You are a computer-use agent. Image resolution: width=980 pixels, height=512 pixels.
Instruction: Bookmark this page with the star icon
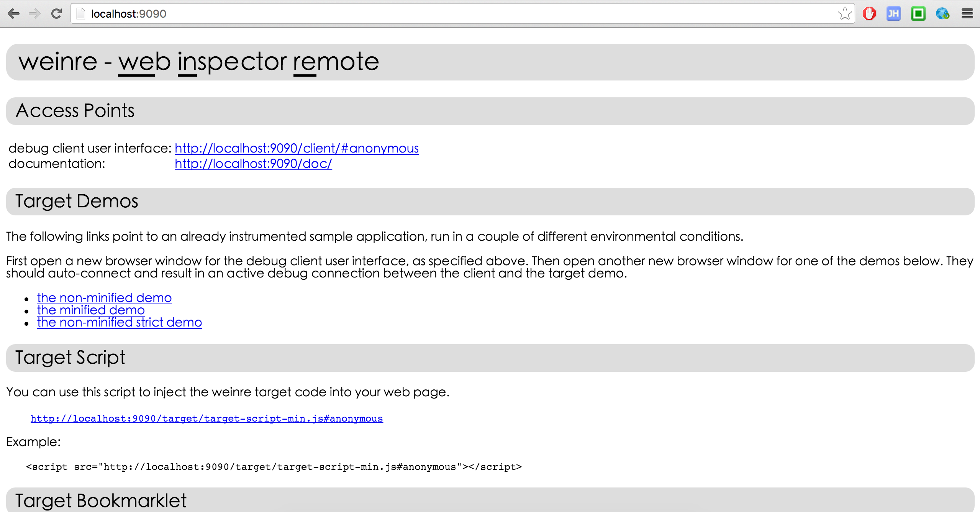tap(844, 14)
